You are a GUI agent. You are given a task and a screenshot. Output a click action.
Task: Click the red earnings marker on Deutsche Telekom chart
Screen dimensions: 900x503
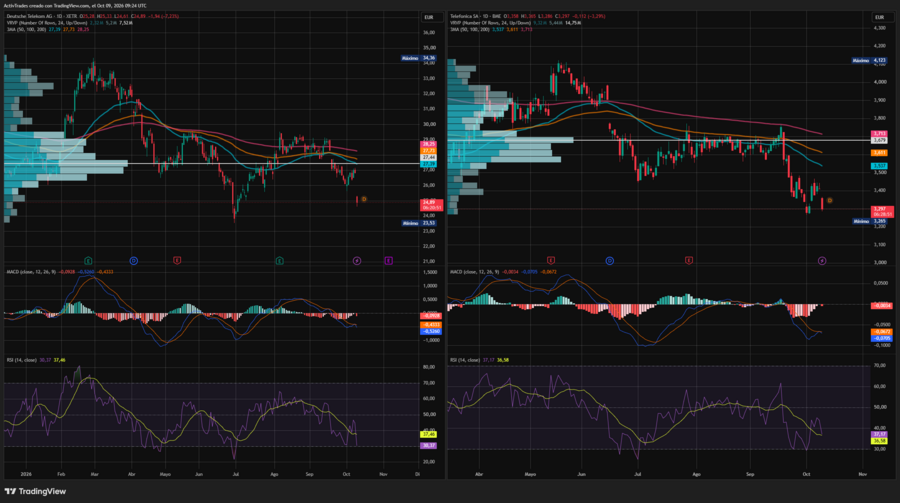(x=177, y=261)
